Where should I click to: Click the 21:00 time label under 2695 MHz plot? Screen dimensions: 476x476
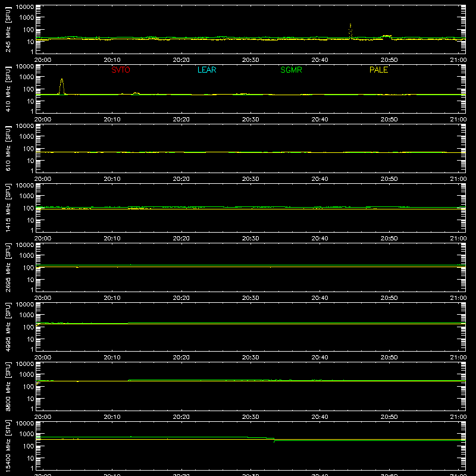point(458,298)
